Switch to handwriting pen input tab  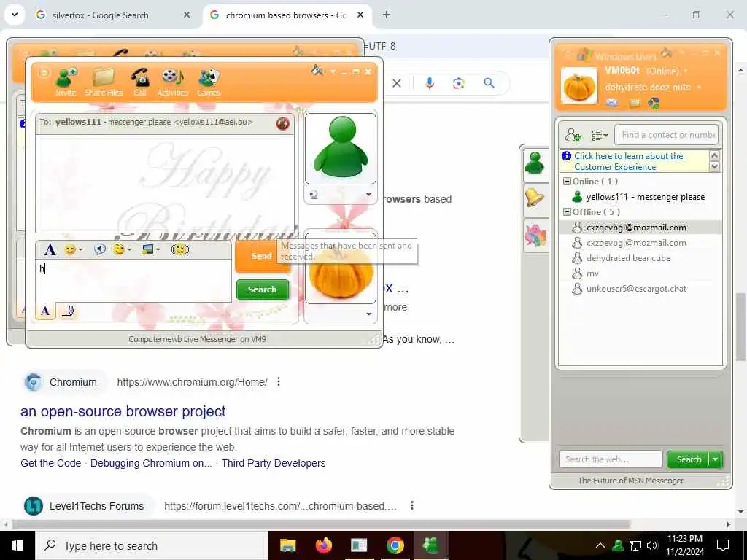68,311
